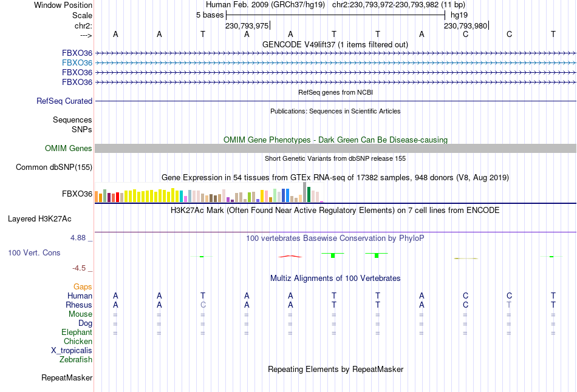
Task: Open GENCODE V49lift37 track title
Action: pos(335,44)
